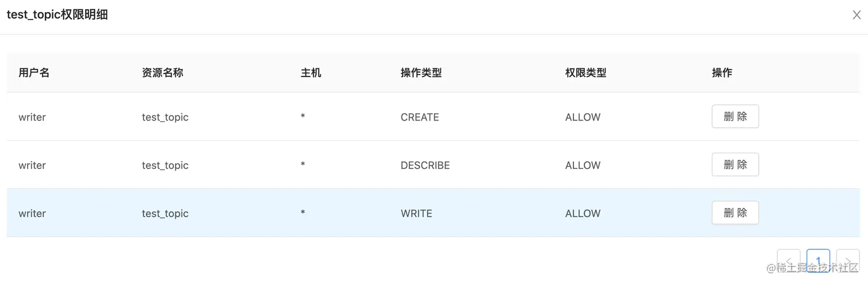Click the 用户名 column header
Screen dimensions: 868x283
pyautogui.click(x=34, y=73)
